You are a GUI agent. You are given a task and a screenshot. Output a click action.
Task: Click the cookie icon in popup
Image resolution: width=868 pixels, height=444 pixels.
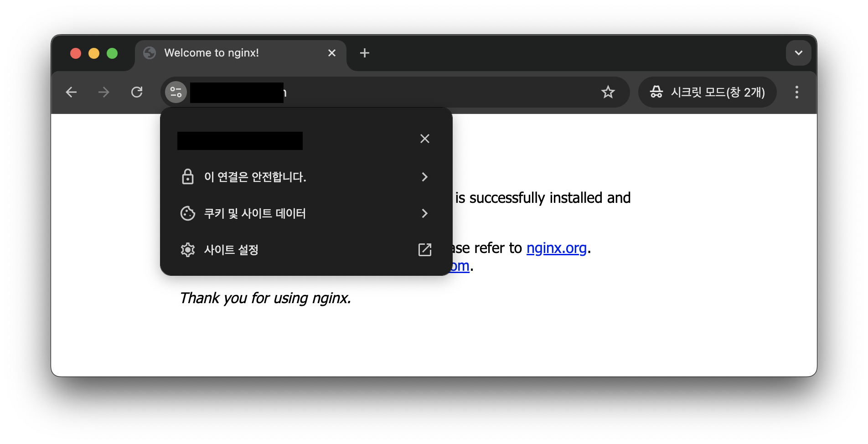[188, 213]
